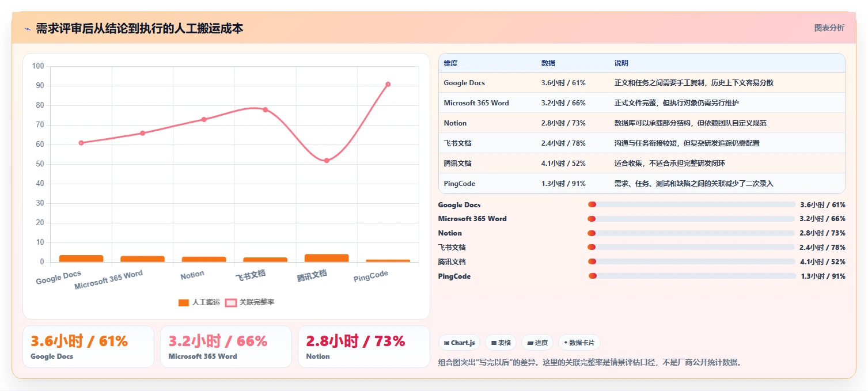Click the Microsoft 365 Word progress bar track
868x391 pixels.
(691, 219)
